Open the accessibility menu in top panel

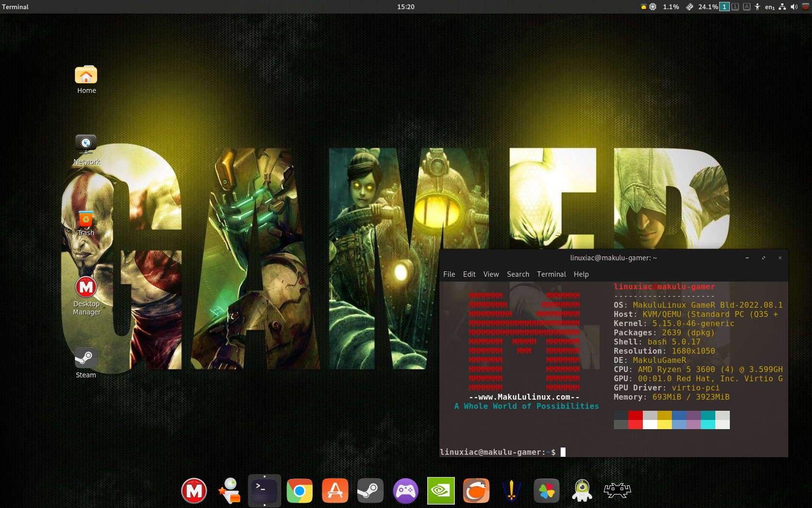click(x=757, y=7)
